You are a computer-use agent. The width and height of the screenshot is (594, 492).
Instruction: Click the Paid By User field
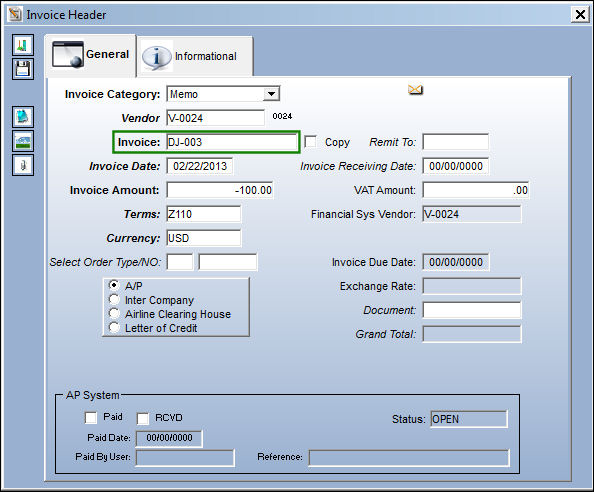pyautogui.click(x=185, y=458)
